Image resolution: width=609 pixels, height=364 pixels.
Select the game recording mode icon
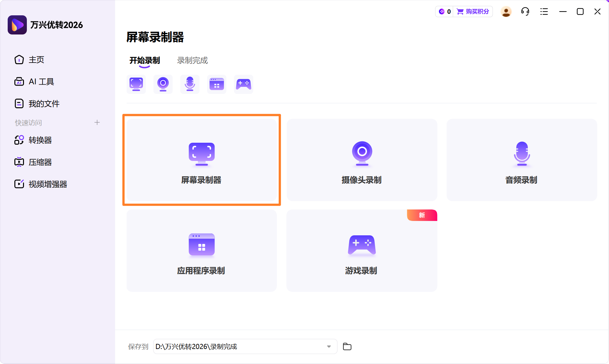[244, 84]
